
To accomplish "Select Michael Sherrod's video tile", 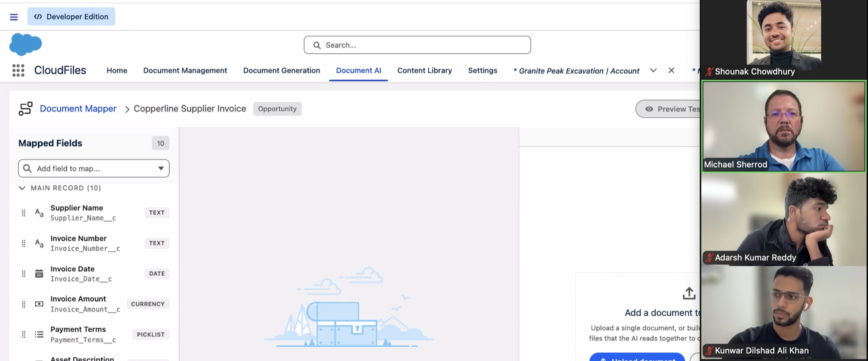I will (784, 126).
